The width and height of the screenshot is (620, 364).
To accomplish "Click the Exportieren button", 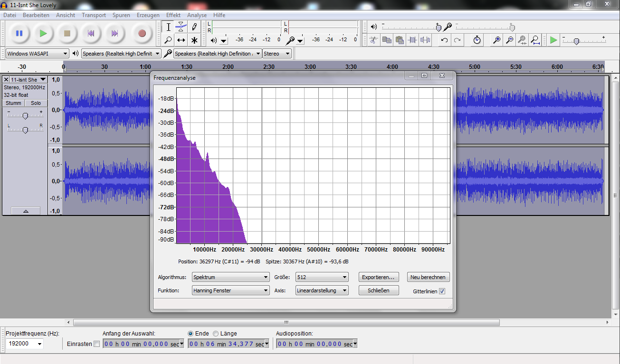I will pyautogui.click(x=378, y=277).
